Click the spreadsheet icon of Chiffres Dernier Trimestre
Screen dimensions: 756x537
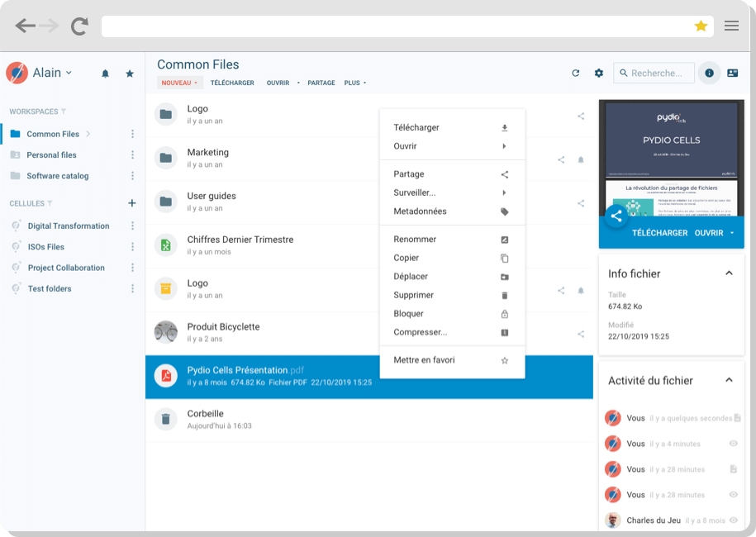(x=166, y=245)
